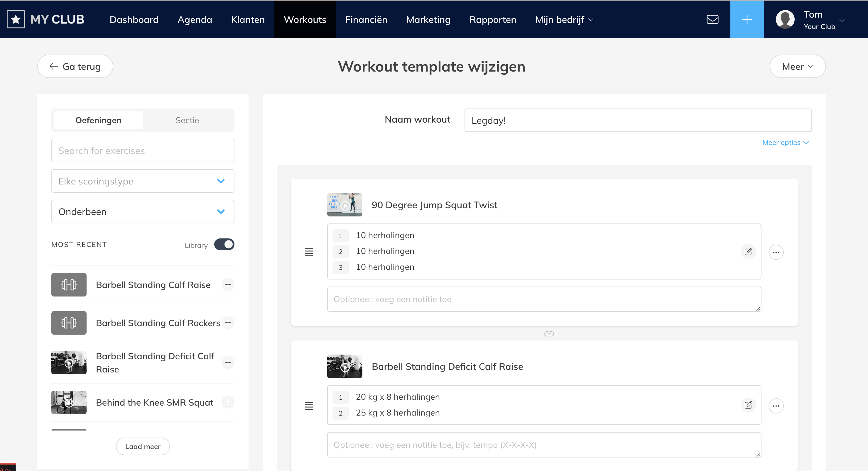868x471 pixels.
Task: Edit sets of 90 Degree Jump Squat Twist
Action: 748,252
